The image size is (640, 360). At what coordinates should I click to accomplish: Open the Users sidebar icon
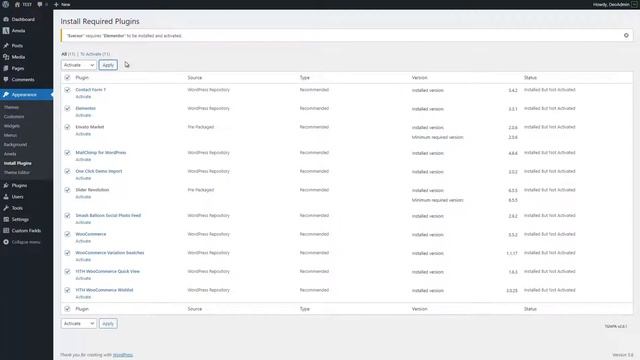point(6,197)
